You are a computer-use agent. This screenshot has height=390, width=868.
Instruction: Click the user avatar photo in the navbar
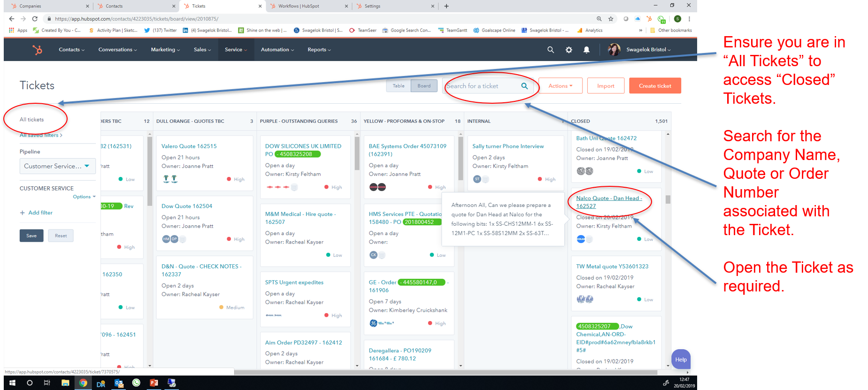point(614,50)
